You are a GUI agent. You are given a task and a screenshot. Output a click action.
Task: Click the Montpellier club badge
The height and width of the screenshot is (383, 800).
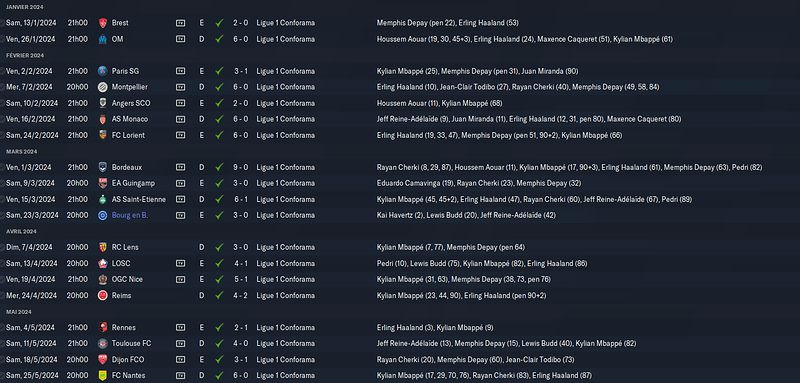click(103, 87)
